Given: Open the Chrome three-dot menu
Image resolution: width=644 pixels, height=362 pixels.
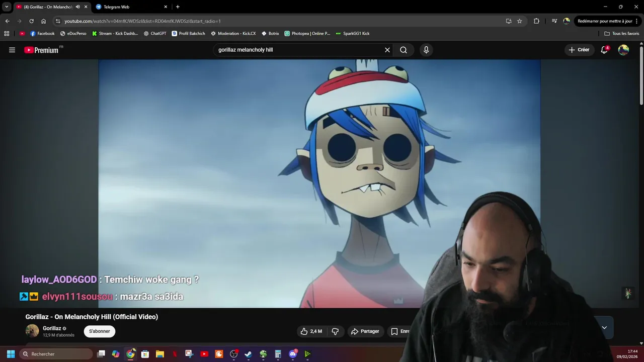Looking at the screenshot, I should click(637, 21).
